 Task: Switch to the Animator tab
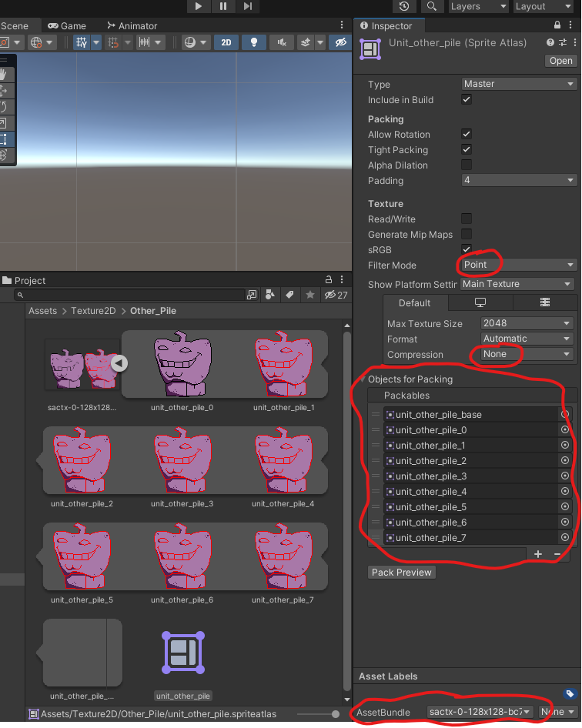[132, 25]
